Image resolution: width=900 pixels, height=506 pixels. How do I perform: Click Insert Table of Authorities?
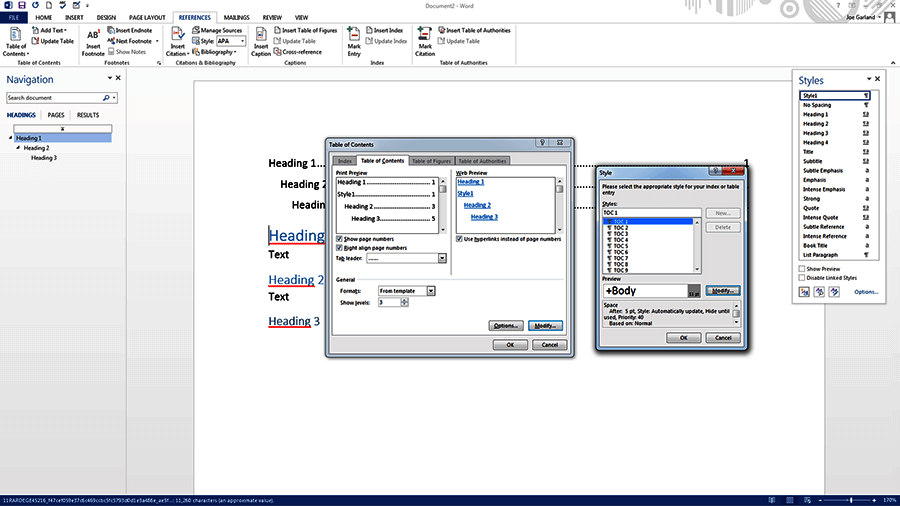click(474, 30)
